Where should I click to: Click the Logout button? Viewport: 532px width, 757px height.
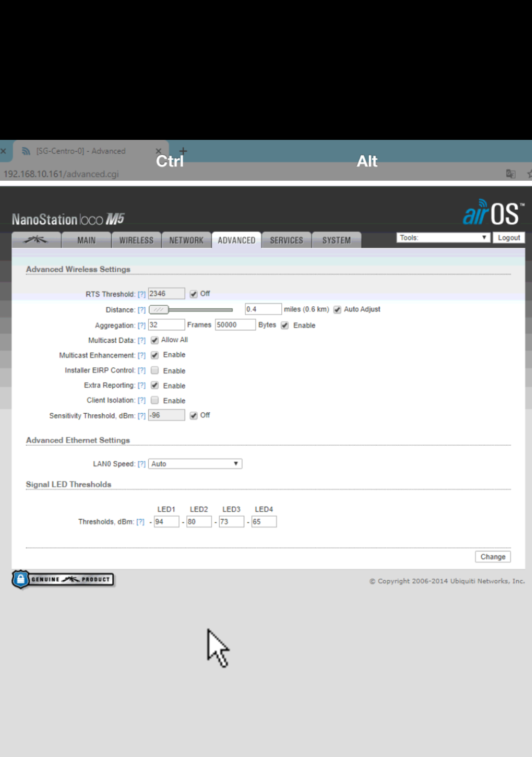tap(509, 237)
